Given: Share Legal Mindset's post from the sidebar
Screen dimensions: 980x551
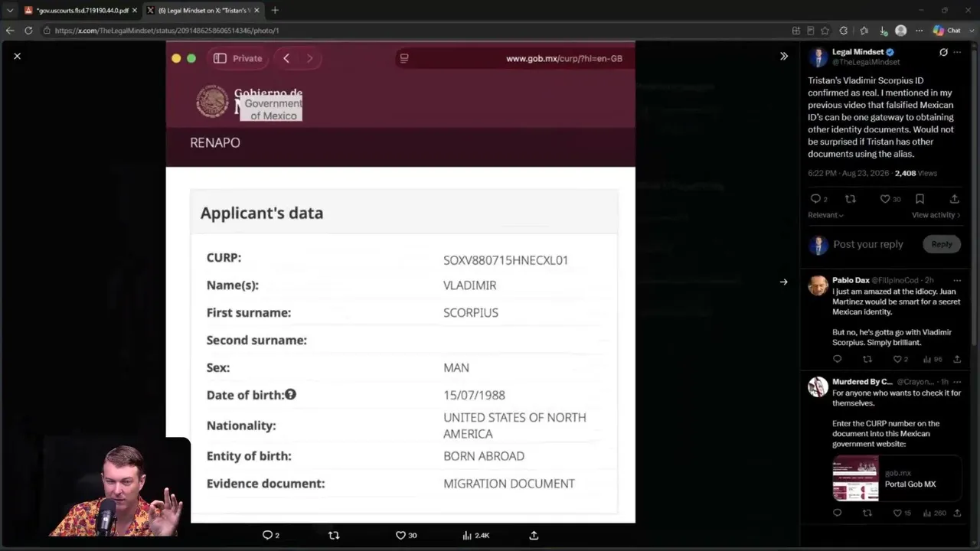Looking at the screenshot, I should [955, 199].
